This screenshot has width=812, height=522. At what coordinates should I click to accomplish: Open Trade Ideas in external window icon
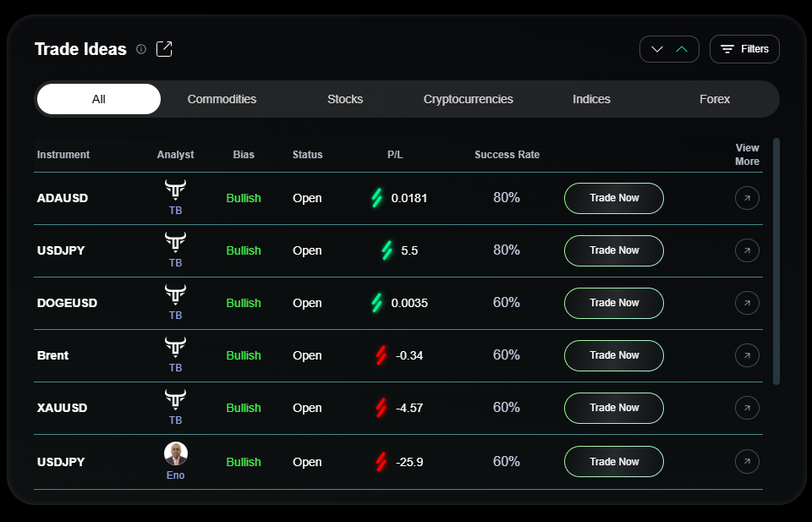tap(165, 49)
